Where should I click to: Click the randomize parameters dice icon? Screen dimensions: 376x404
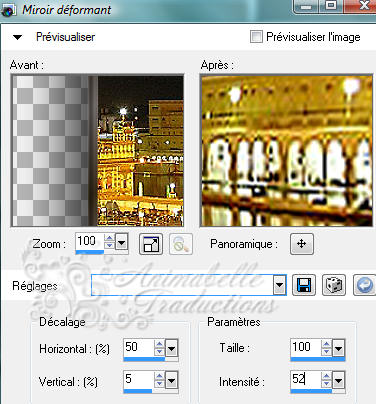click(x=334, y=285)
